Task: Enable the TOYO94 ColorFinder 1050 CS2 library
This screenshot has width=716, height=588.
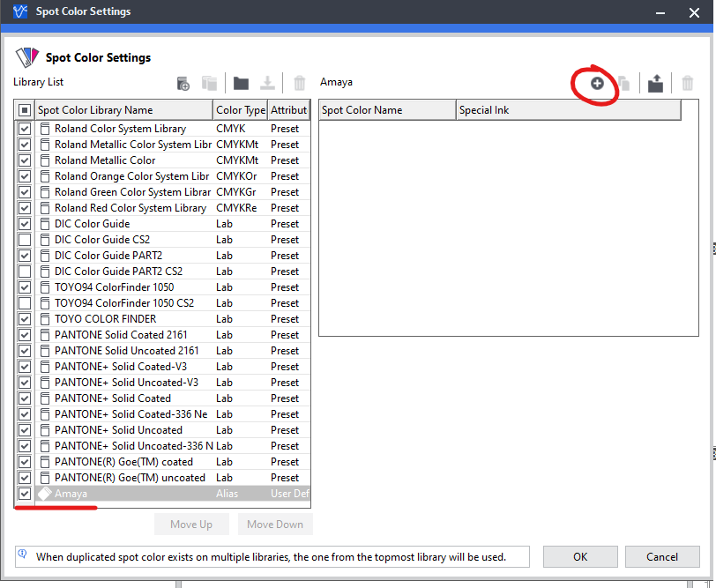Action: pos(25,303)
